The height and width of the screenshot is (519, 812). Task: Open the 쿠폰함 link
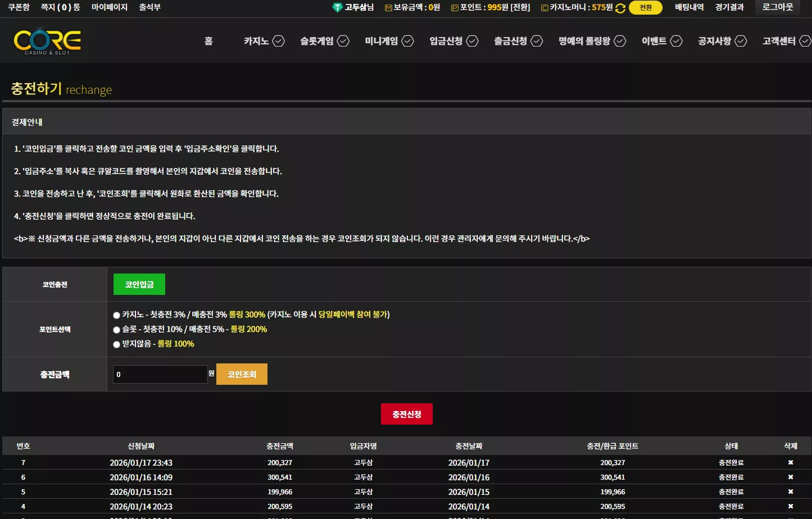[19, 7]
